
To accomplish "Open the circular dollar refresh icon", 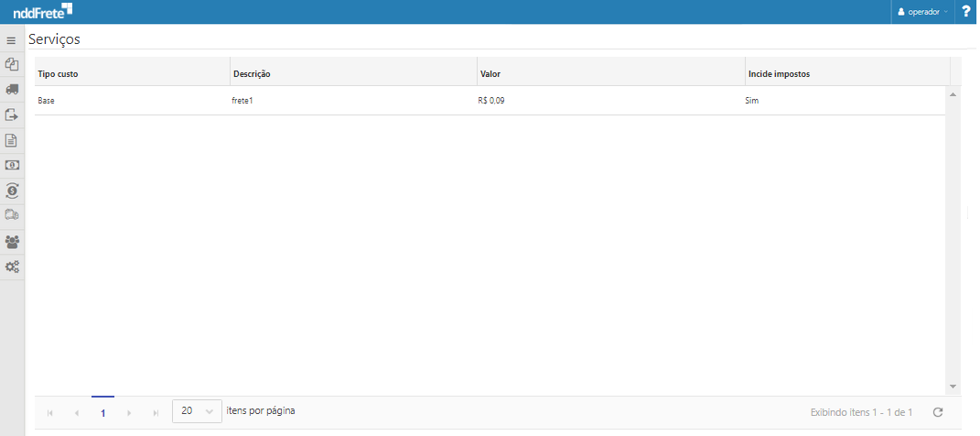I will tap(12, 191).
